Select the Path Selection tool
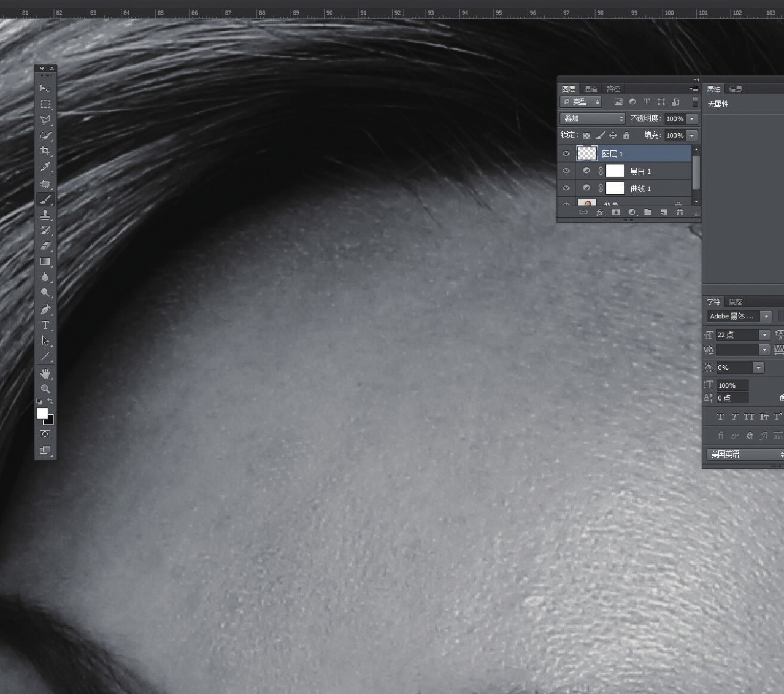This screenshot has height=694, width=784. click(x=45, y=341)
